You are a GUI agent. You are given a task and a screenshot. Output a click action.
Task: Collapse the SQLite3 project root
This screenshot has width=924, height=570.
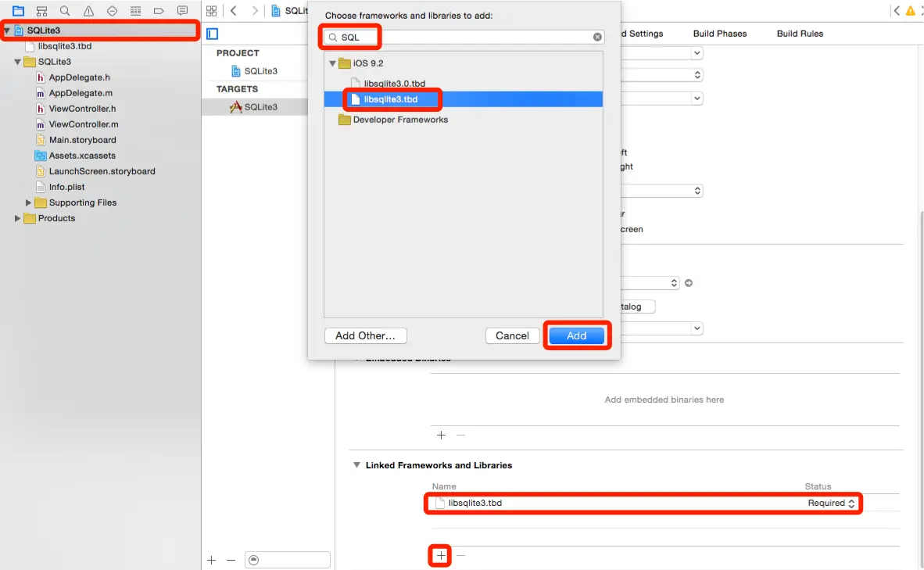coord(7,30)
